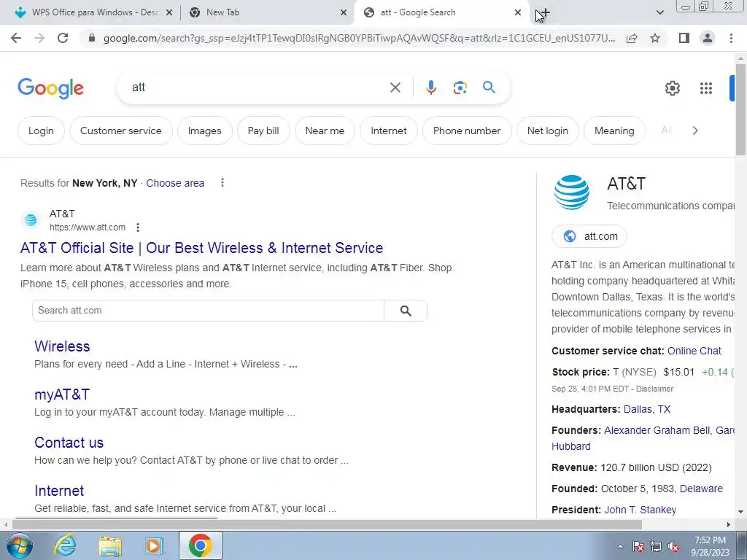Click the Search att.com input field
The height and width of the screenshot is (560, 747).
[x=208, y=311]
